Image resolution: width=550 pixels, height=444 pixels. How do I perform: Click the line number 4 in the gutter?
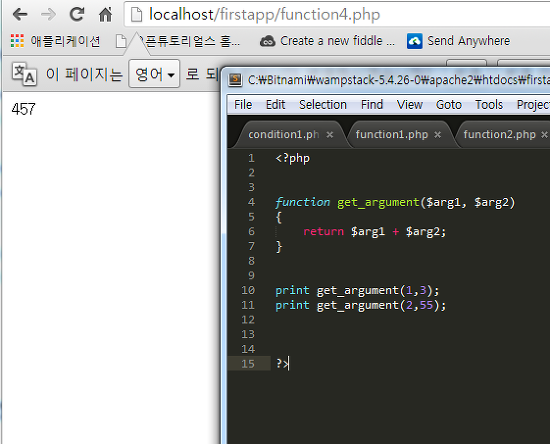[x=251, y=202]
